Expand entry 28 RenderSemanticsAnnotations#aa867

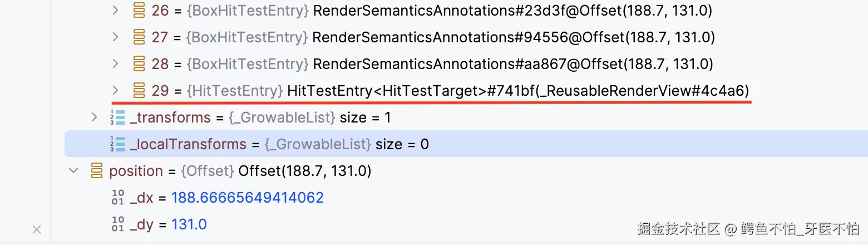click(x=115, y=64)
